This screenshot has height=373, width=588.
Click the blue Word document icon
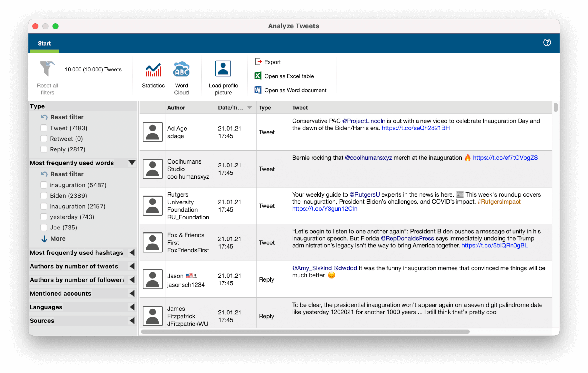pos(258,90)
